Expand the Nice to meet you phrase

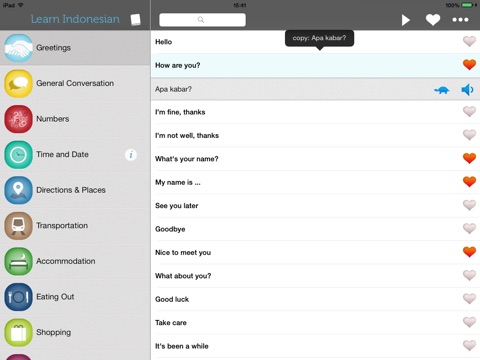point(315,252)
